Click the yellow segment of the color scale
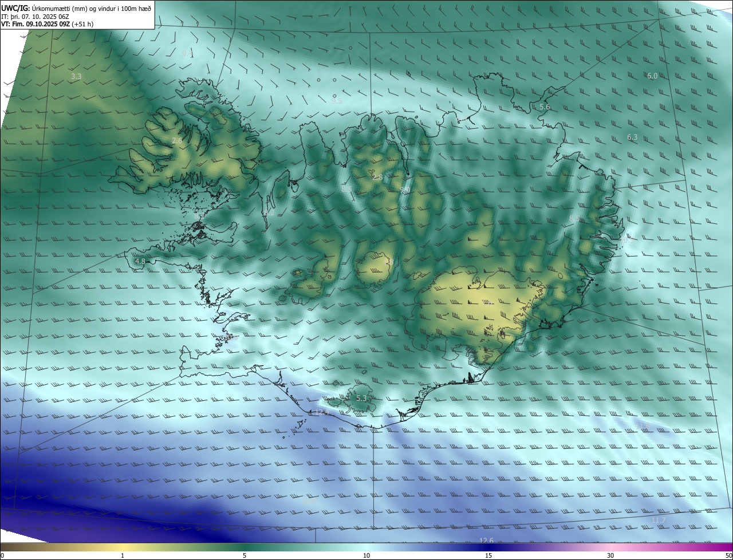 (x=123, y=547)
